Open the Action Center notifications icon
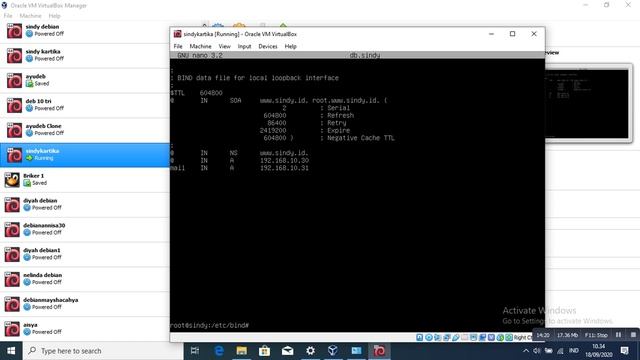Viewport: 640px width, 360px height. coord(624,351)
